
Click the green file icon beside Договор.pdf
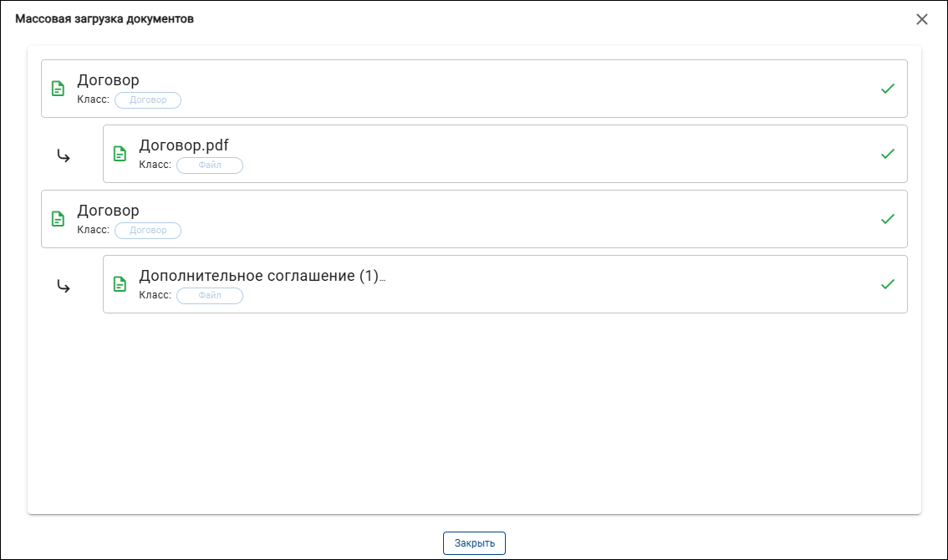(120, 154)
